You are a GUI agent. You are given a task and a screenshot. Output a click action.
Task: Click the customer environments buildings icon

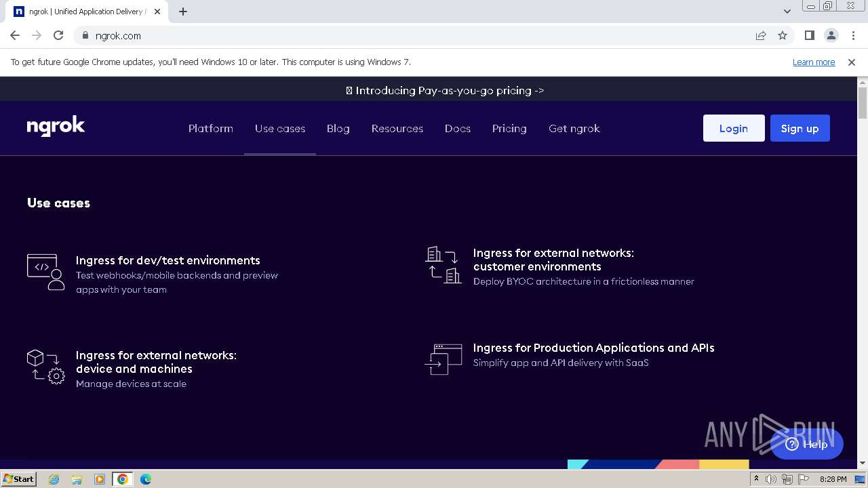click(443, 265)
